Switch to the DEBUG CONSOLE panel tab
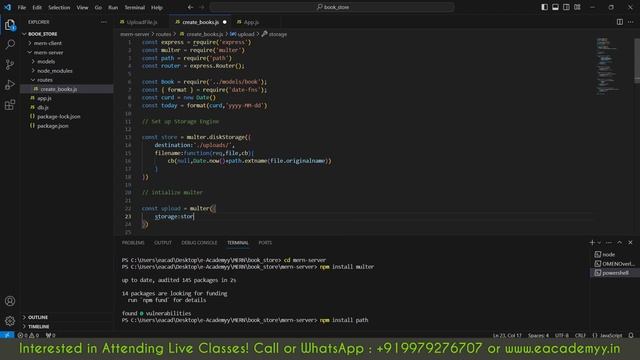640x360 pixels. [199, 242]
